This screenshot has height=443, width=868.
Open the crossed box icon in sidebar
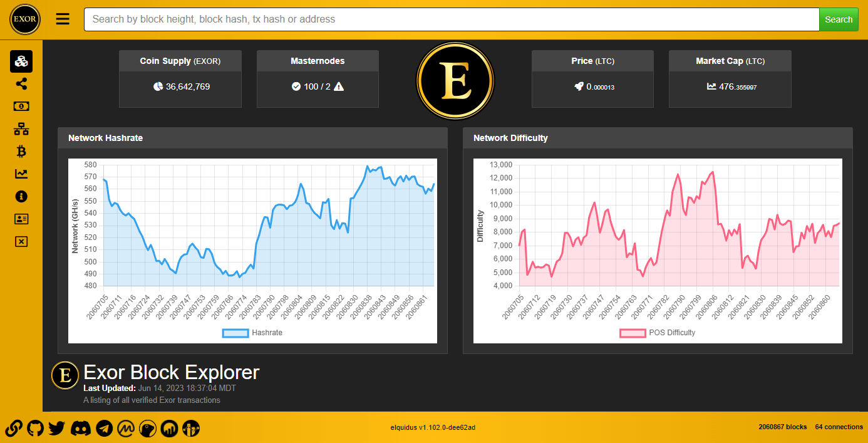tap(21, 242)
